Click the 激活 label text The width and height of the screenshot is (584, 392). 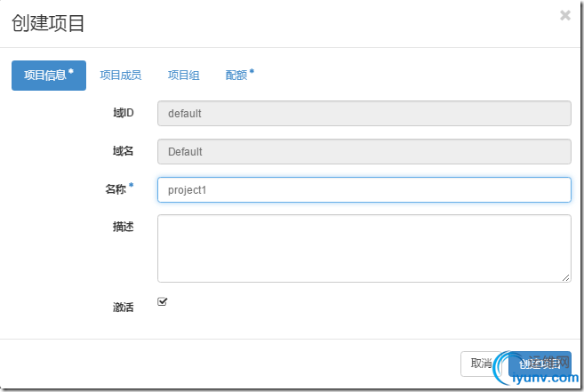pyautogui.click(x=123, y=308)
